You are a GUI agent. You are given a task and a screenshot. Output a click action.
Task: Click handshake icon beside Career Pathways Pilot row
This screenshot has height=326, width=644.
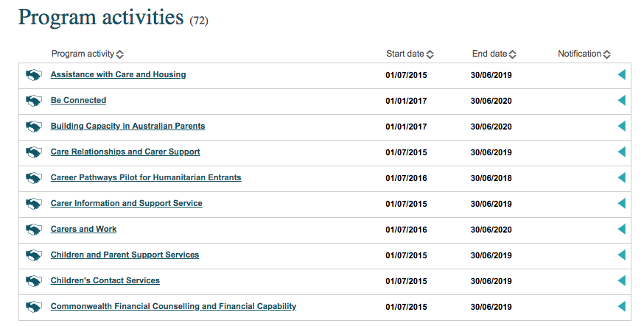34,178
